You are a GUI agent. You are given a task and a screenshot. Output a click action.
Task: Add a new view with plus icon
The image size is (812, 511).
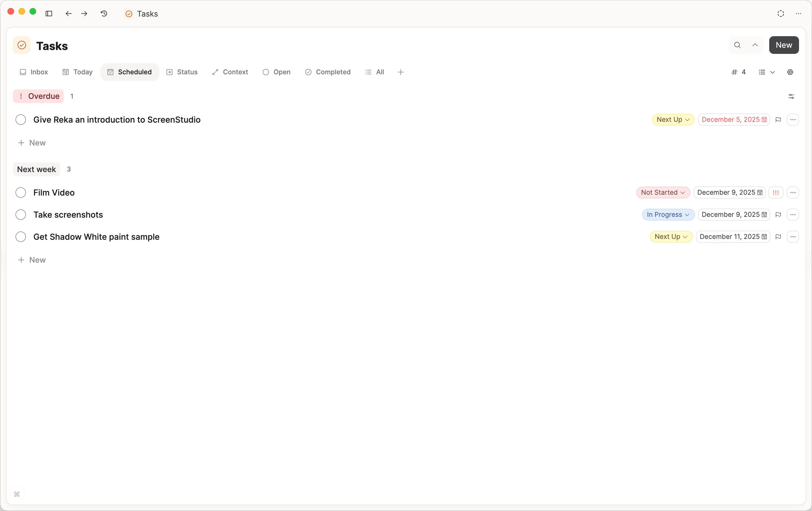pos(400,72)
